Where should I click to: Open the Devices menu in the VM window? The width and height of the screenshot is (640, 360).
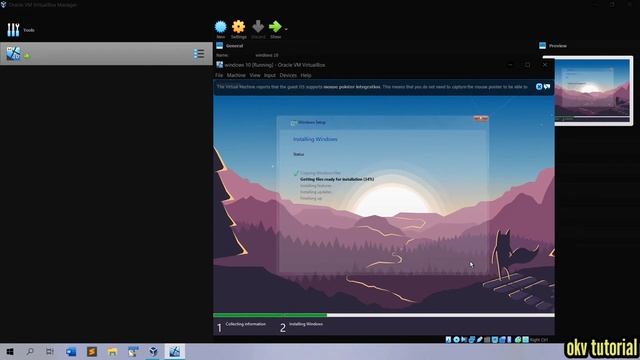pos(288,76)
